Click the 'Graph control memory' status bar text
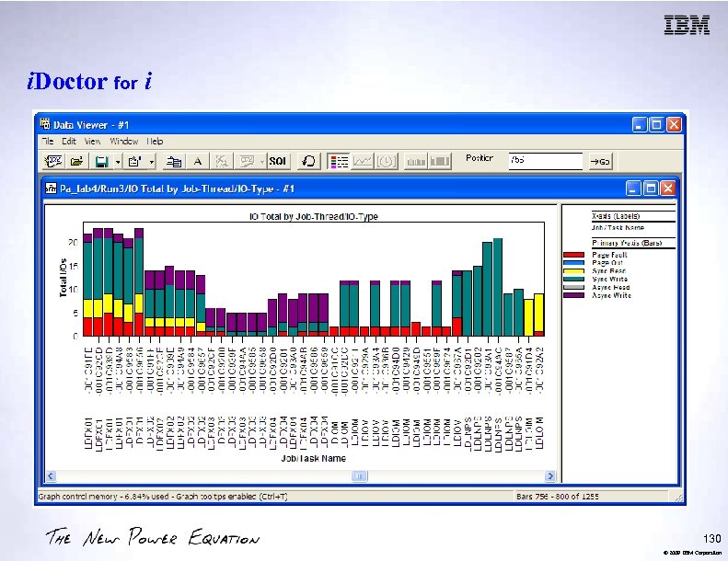This screenshot has width=728, height=561. [163, 497]
